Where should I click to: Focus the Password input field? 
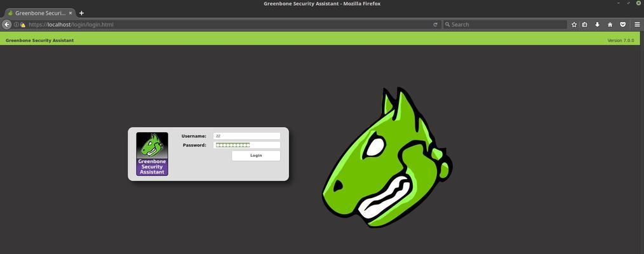click(247, 145)
